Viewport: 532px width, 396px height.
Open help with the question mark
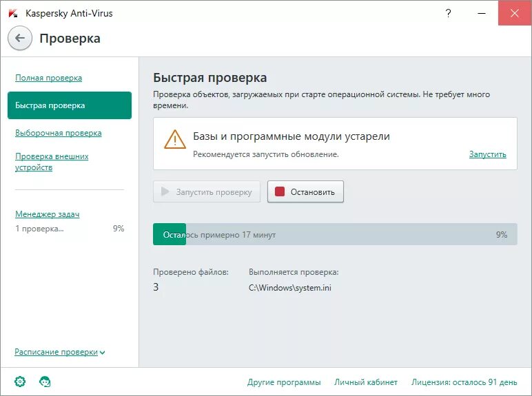point(448,13)
